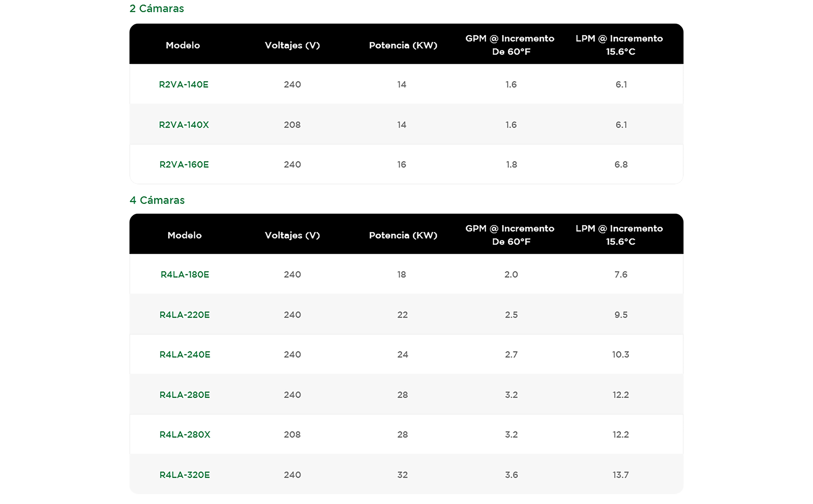Open the R2VA-140X model link
Viewport: 813px width, 504px height.
tap(184, 125)
